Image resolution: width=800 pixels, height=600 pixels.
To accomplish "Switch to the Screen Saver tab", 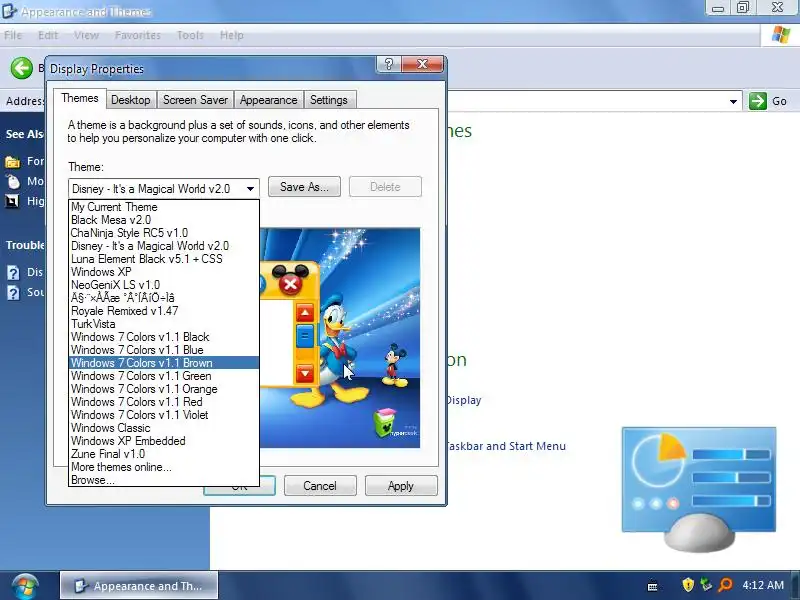I will [195, 100].
